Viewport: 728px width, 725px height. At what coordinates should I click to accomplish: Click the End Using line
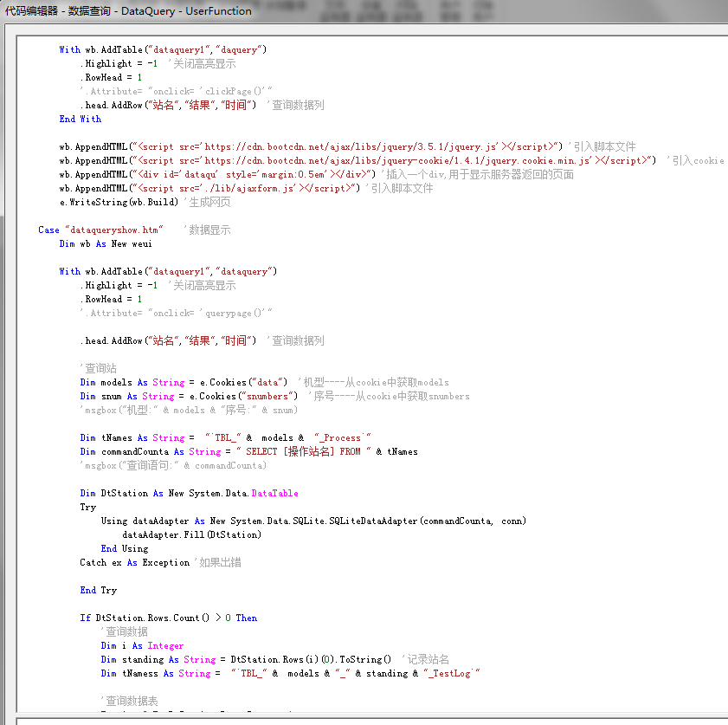(125, 548)
